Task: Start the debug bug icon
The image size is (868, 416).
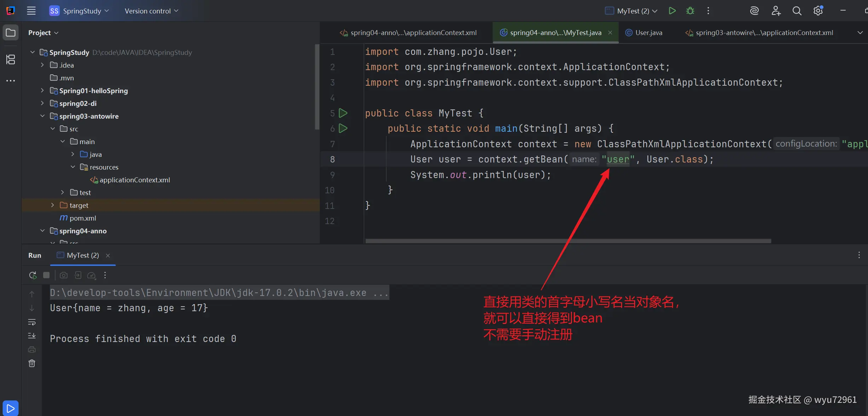Action: coord(690,11)
